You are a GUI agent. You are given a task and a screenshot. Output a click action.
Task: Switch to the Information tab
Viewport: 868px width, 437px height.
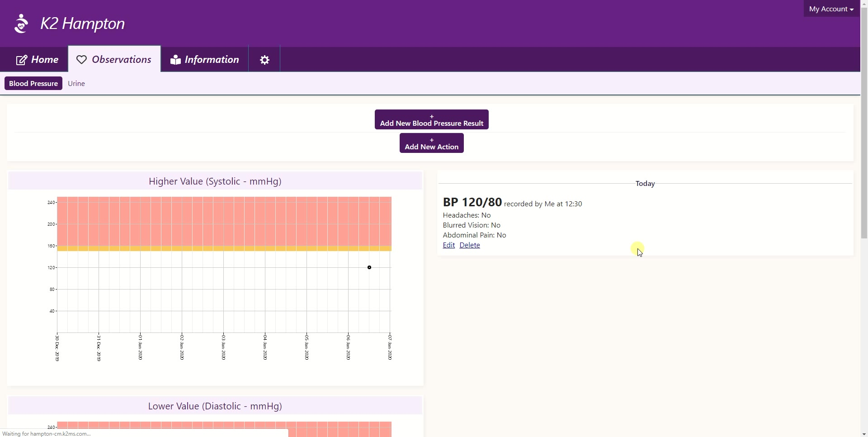coord(204,59)
